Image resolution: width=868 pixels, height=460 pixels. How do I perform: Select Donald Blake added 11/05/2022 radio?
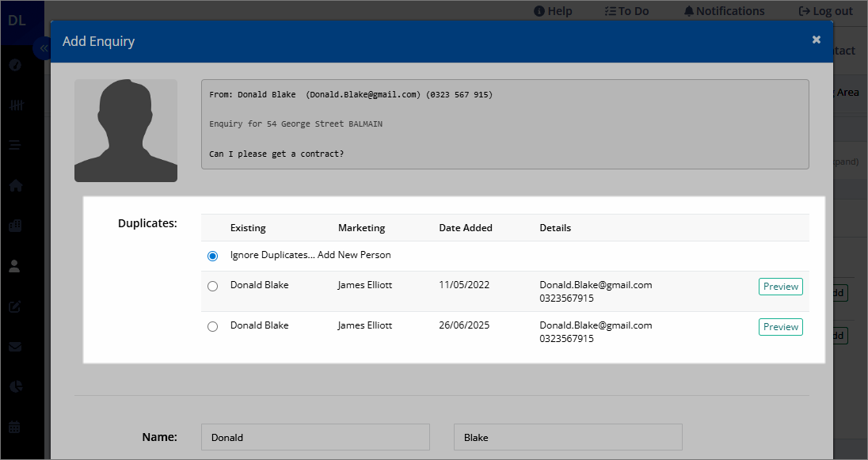tap(212, 286)
